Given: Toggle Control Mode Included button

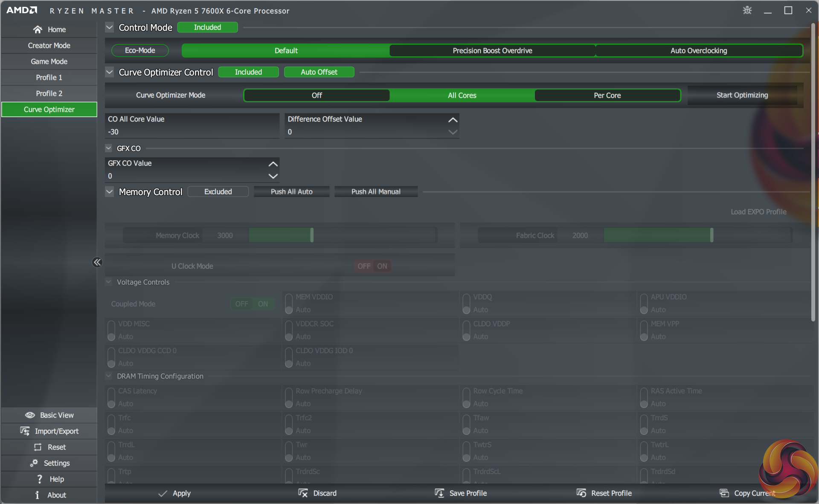Looking at the screenshot, I should coord(207,27).
